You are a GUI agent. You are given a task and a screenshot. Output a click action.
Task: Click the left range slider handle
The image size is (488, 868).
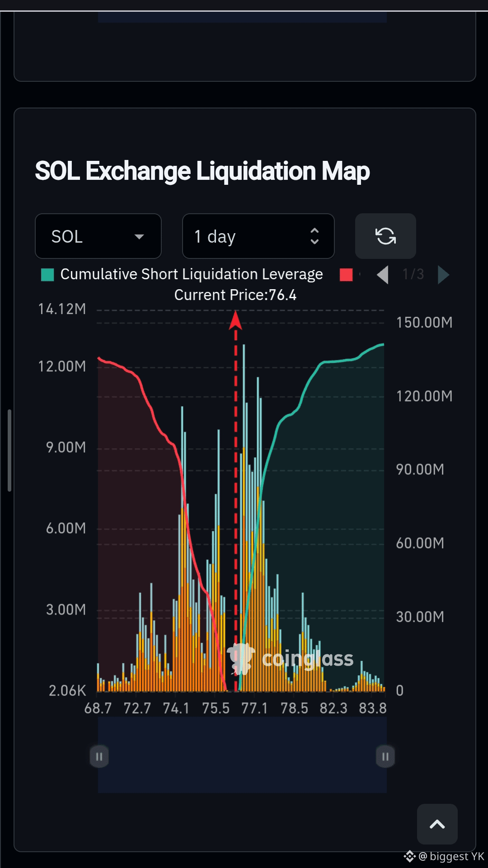(x=99, y=756)
